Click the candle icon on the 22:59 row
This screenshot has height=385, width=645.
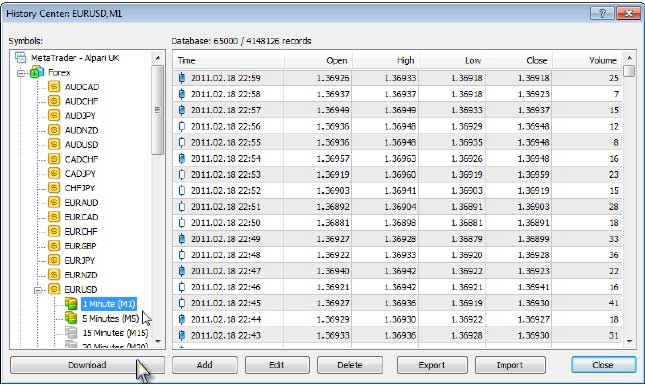click(182, 78)
